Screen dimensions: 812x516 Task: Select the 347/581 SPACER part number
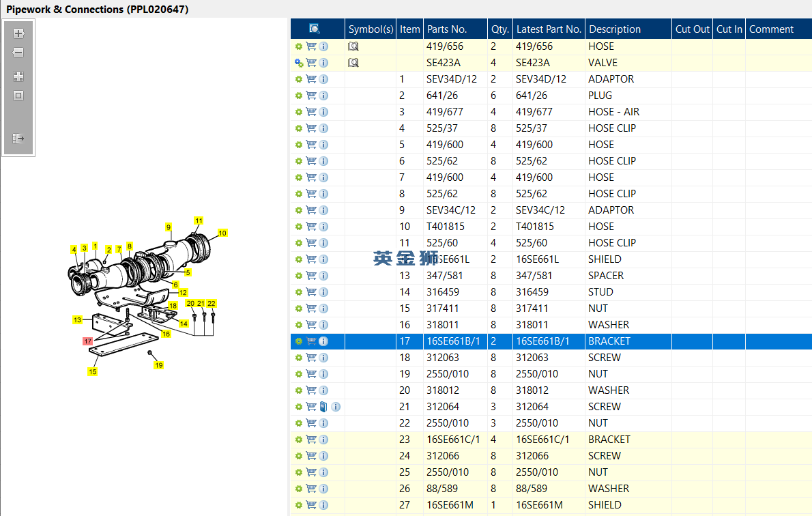[444, 276]
